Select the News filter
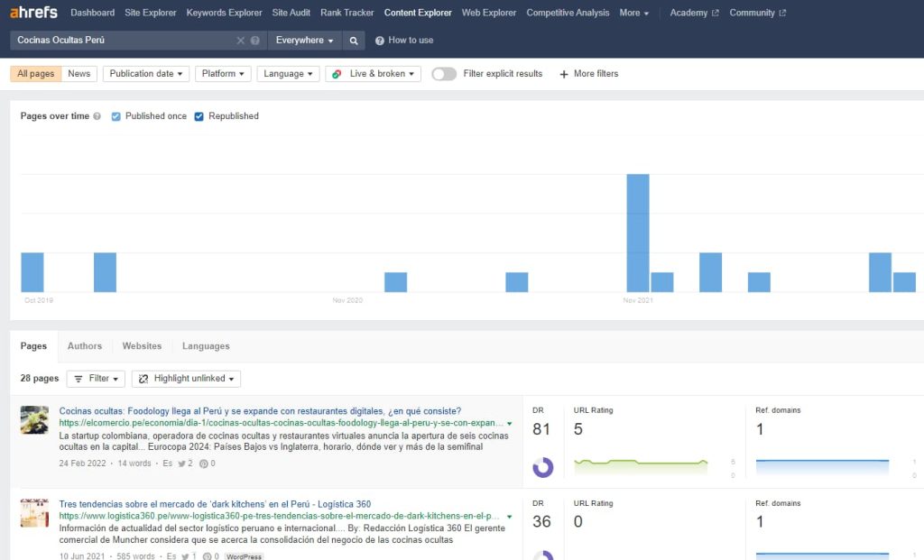 [79, 74]
